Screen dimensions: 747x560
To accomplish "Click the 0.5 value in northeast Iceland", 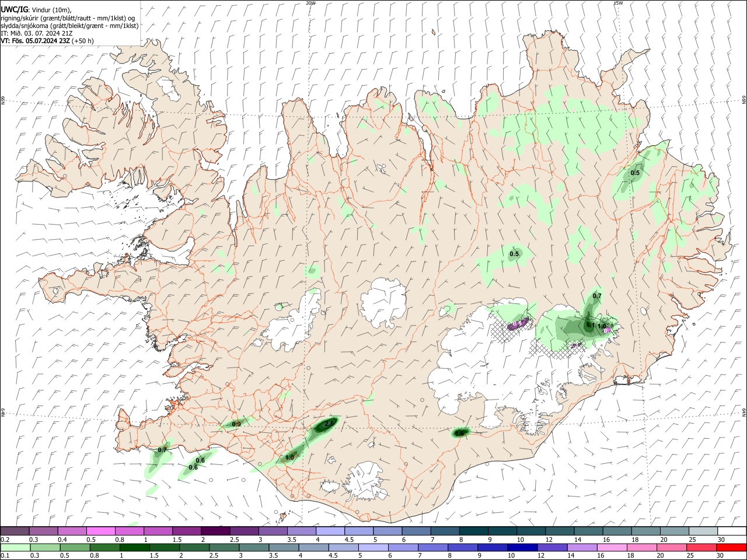I will point(635,173).
